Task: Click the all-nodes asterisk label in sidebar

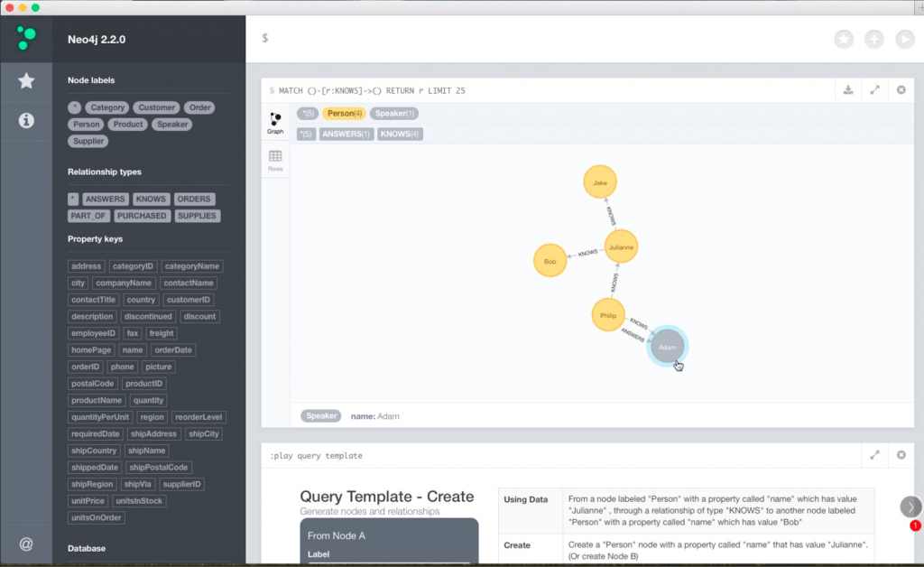Action: (x=74, y=107)
